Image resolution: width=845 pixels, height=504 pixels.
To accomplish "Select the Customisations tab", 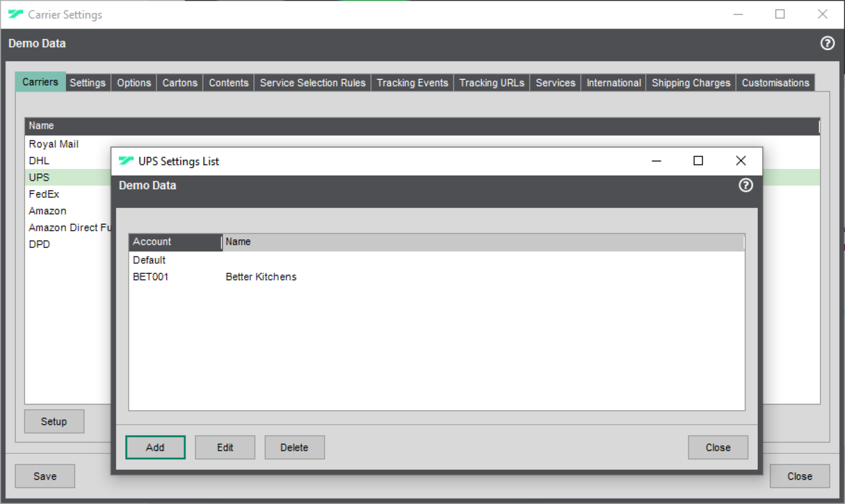I will [x=776, y=83].
